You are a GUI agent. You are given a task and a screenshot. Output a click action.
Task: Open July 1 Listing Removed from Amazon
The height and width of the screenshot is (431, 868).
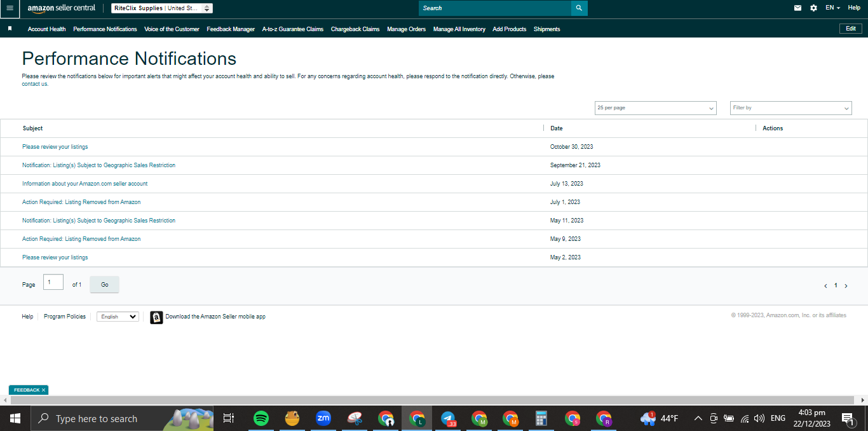81,202
